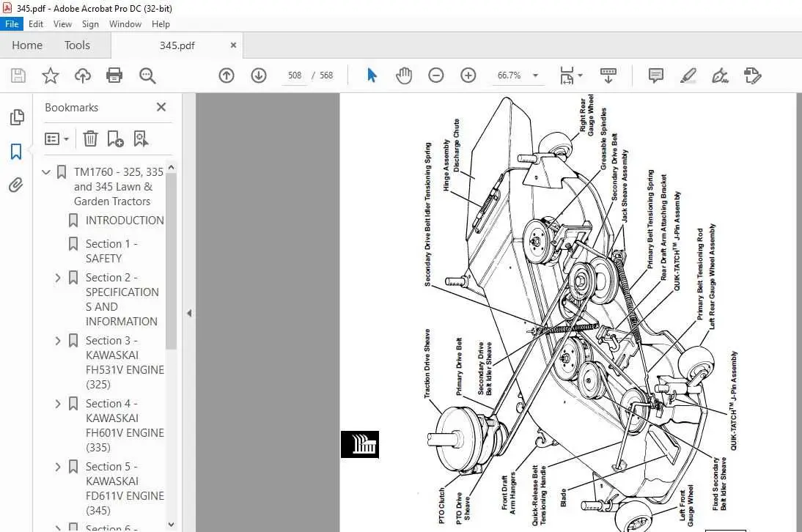Image resolution: width=802 pixels, height=532 pixels.
Task: Open the Window menu
Action: [125, 24]
